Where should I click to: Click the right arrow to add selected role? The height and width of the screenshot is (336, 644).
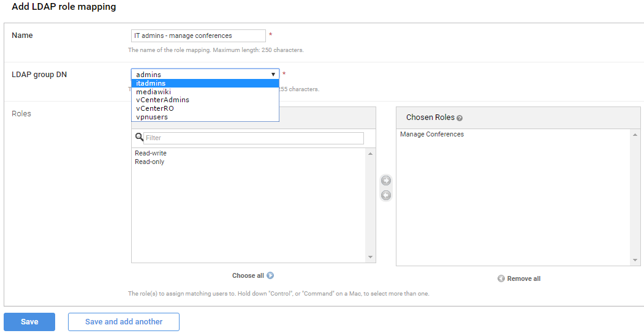click(x=386, y=181)
